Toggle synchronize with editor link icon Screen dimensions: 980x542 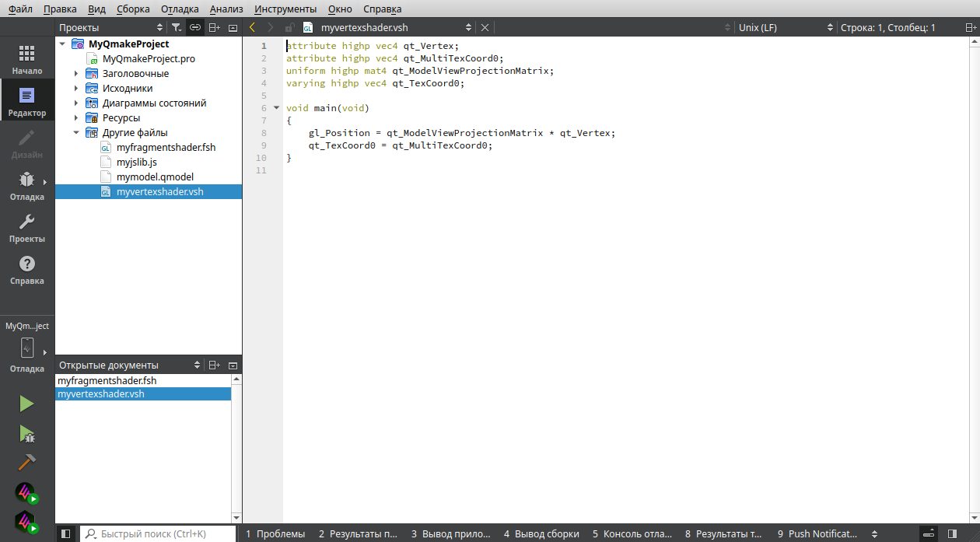[195, 27]
